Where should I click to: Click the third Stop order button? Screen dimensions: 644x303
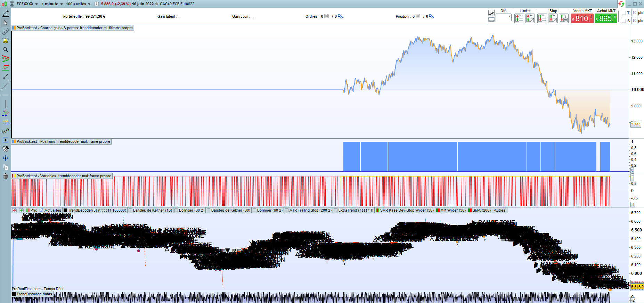pyautogui.click(x=564, y=18)
